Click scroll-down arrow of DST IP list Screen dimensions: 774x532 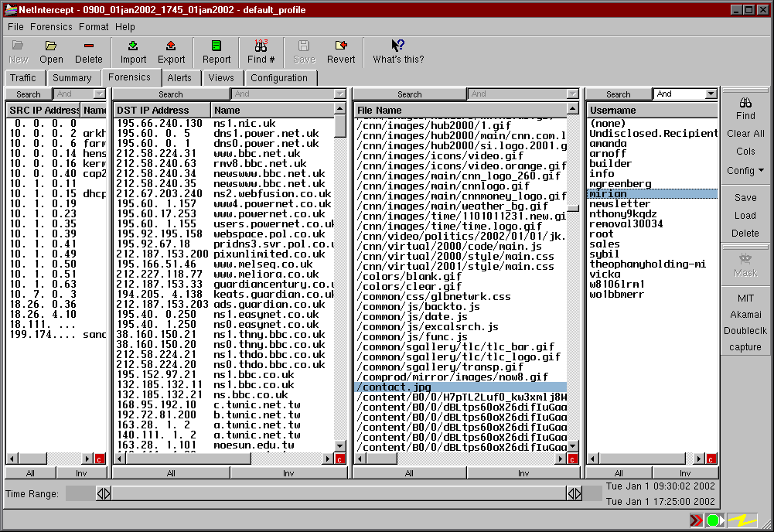click(x=339, y=445)
